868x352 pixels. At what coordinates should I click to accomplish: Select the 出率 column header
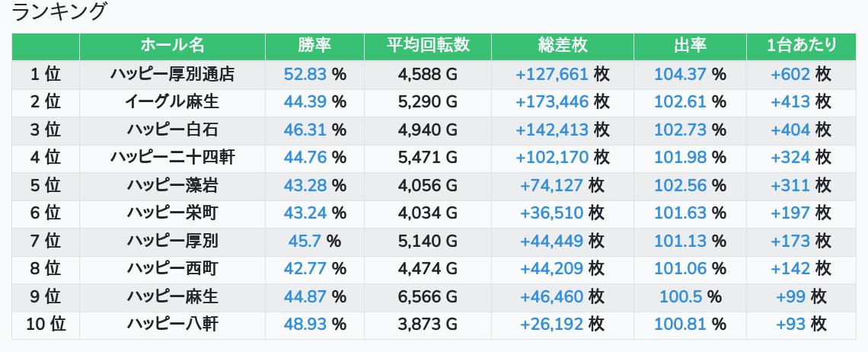click(690, 46)
